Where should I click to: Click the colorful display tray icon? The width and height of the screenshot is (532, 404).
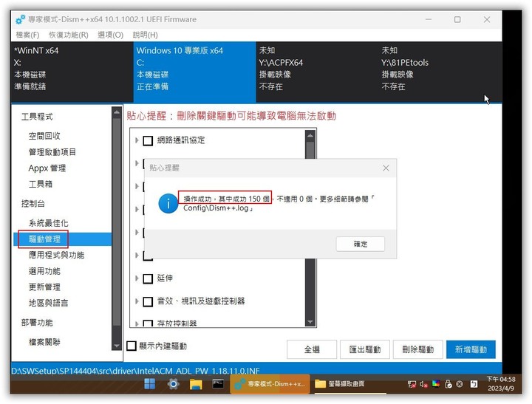(436, 383)
